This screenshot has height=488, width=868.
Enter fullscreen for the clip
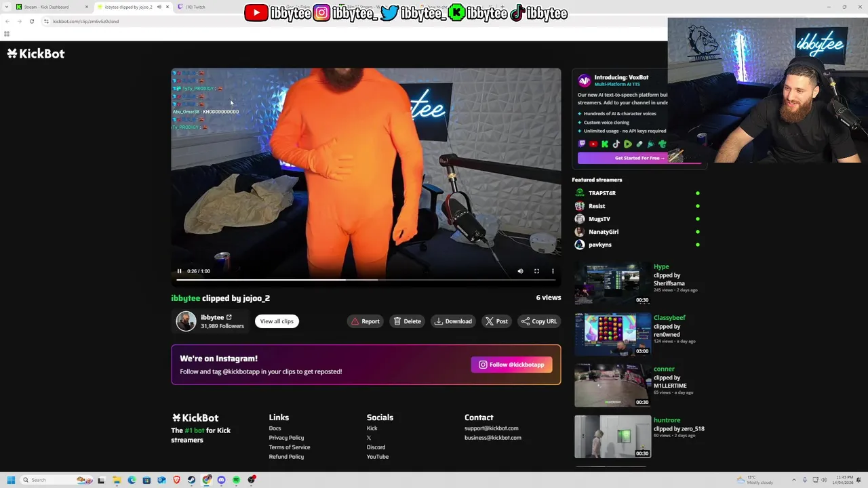point(536,271)
